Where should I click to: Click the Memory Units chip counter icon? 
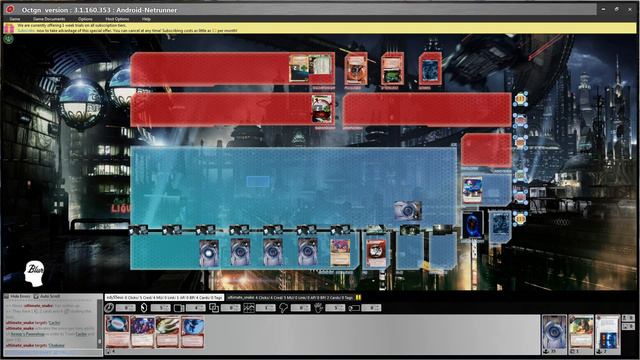(178, 308)
